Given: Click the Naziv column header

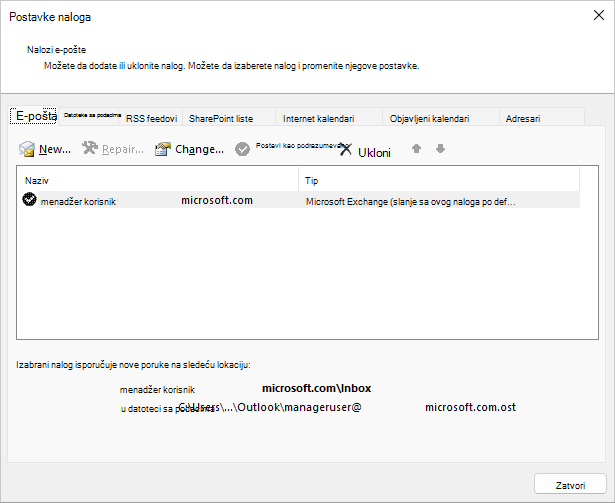Looking at the screenshot, I should click(157, 180).
